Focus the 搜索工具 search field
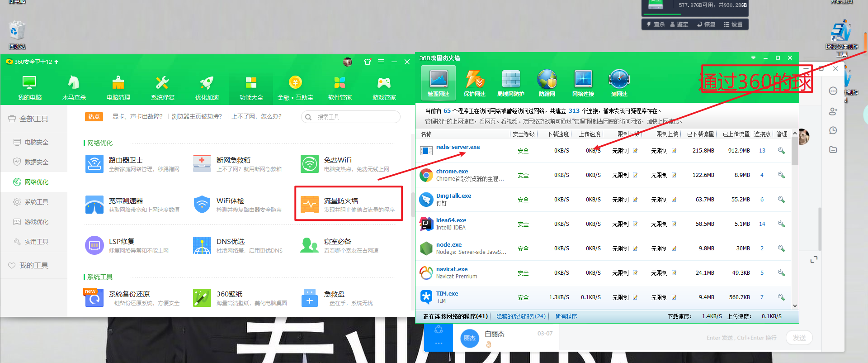Viewport: 868px width, 363px height. click(x=351, y=117)
